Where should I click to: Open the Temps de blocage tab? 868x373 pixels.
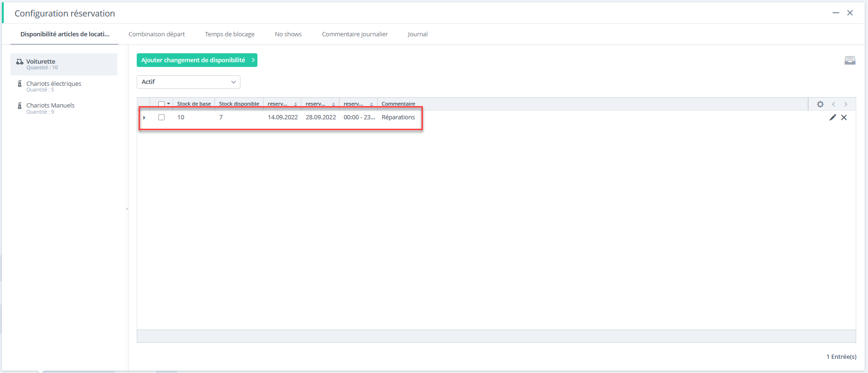(230, 34)
